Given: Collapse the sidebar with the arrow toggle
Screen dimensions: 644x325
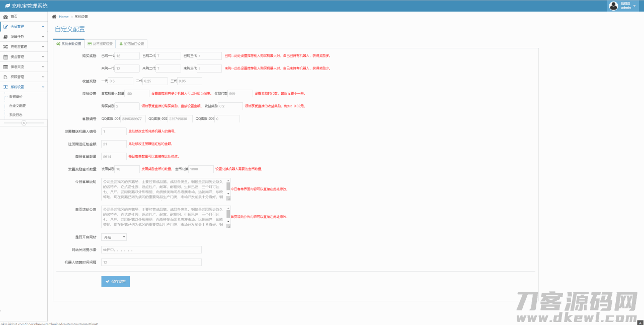Looking at the screenshot, I should (24, 123).
